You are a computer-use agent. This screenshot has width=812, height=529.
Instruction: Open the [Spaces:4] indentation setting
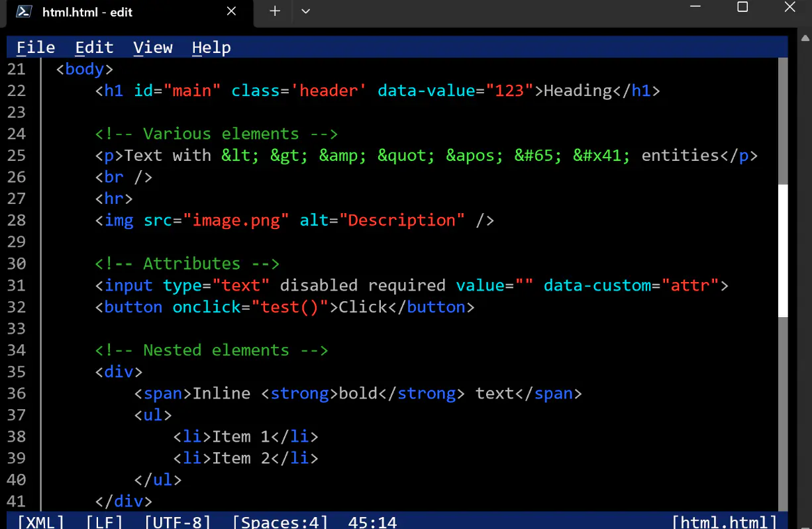tap(280, 522)
